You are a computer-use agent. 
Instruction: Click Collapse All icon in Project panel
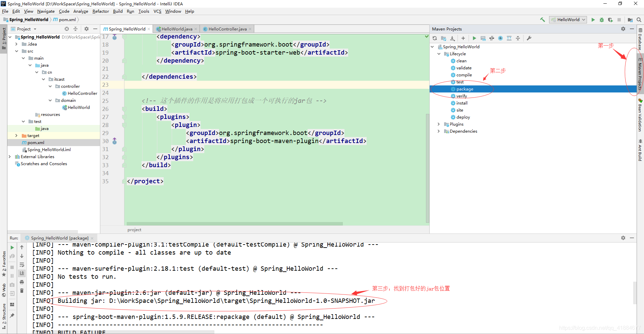coord(75,29)
